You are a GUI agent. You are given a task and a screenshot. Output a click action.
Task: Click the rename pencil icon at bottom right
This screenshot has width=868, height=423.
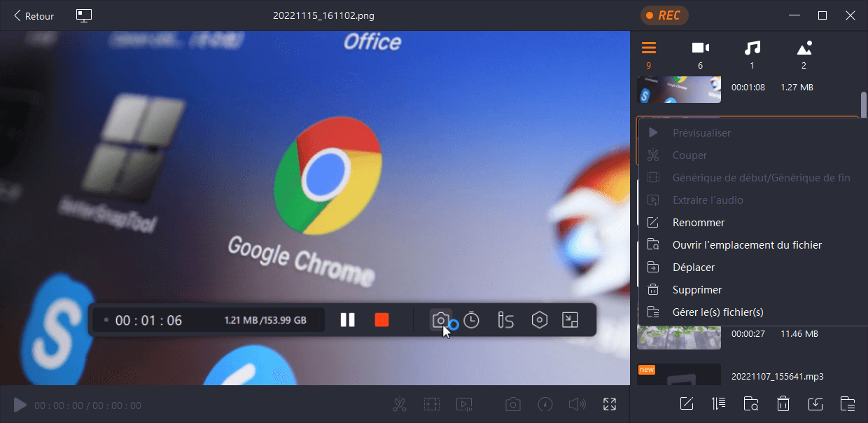click(x=687, y=403)
